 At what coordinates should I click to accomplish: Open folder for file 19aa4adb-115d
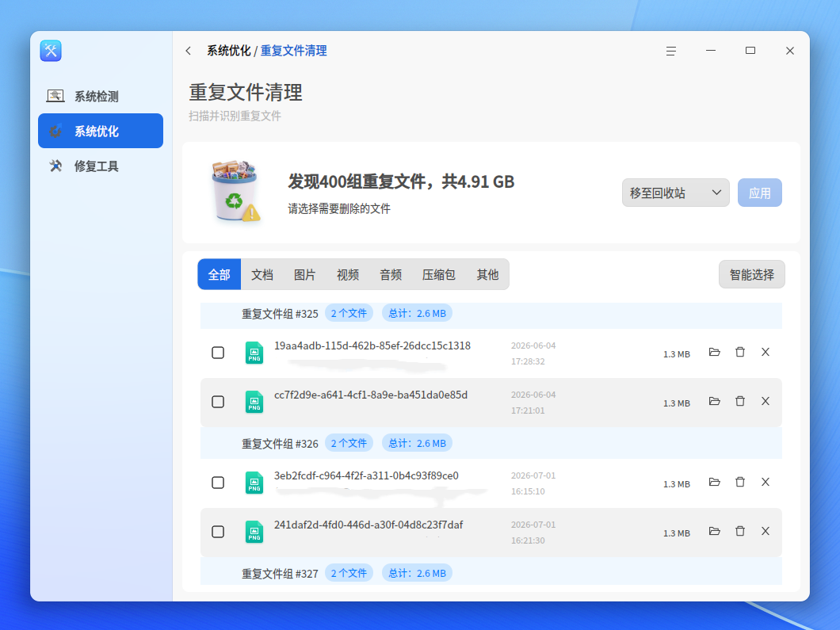(714, 352)
